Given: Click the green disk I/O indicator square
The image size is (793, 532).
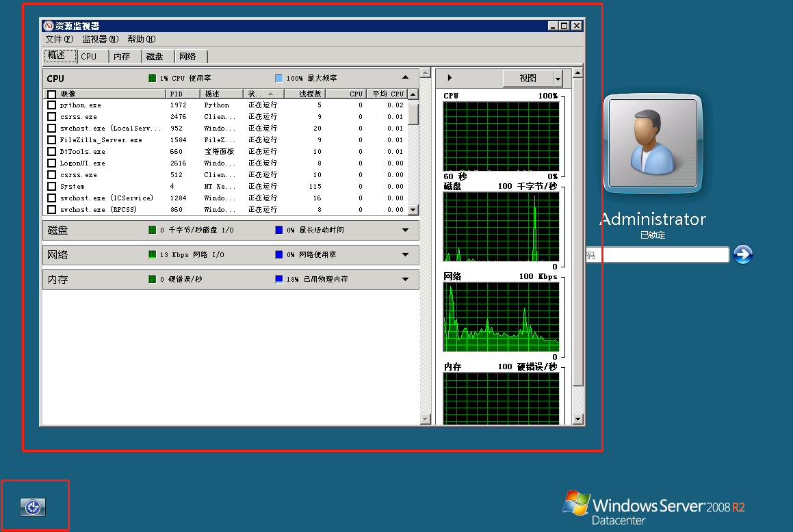Looking at the screenshot, I should [153, 230].
